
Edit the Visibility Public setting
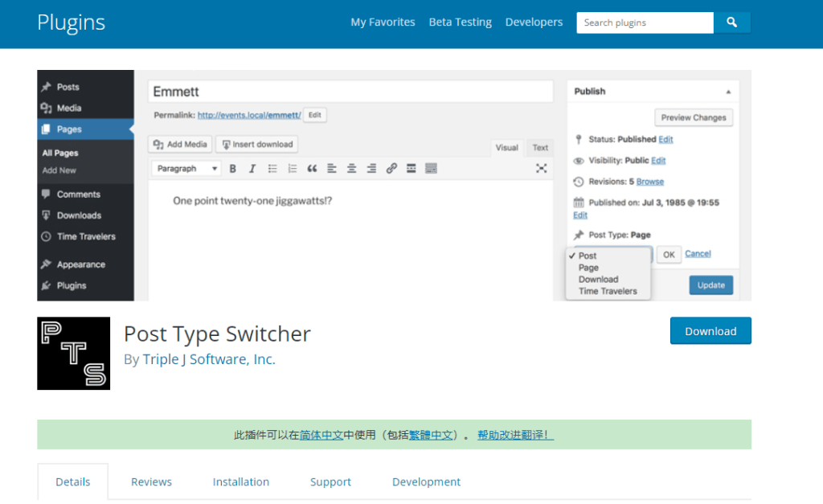click(x=658, y=161)
